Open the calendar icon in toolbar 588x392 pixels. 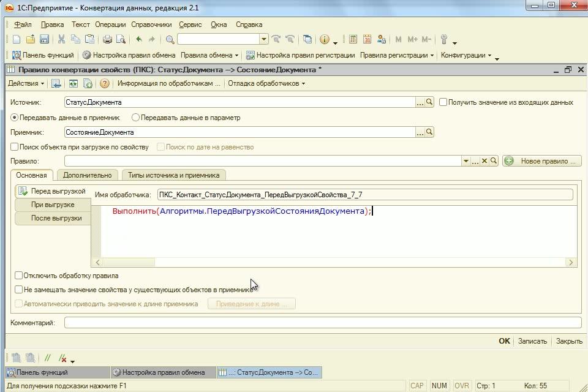pyautogui.click(x=367, y=39)
